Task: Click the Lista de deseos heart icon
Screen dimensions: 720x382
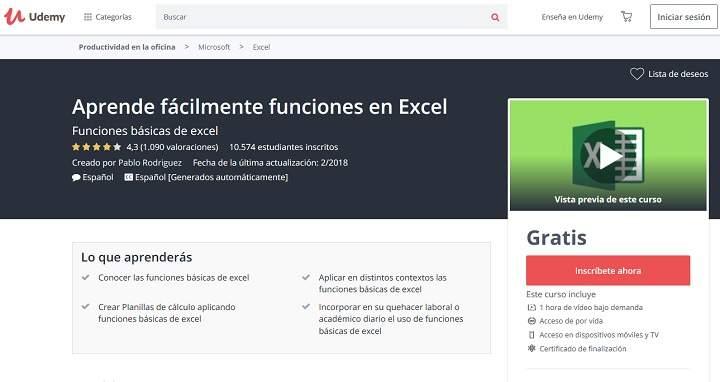Action: (x=637, y=74)
